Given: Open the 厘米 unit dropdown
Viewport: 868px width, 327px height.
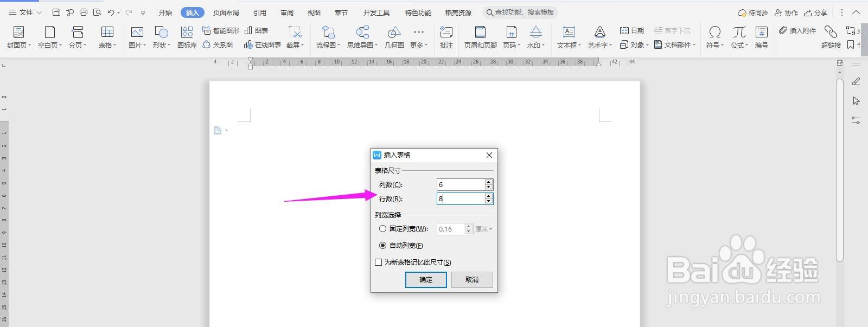Looking at the screenshot, I should coord(484,229).
